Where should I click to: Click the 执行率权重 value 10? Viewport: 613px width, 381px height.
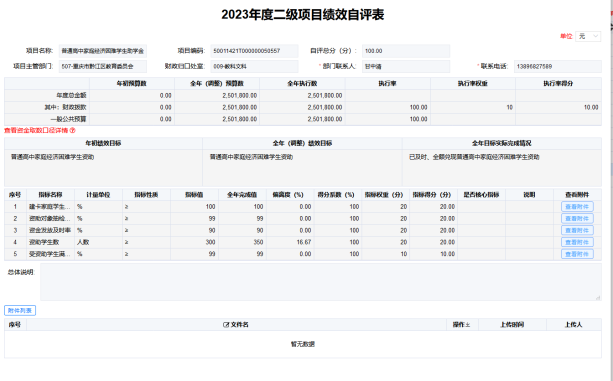[x=509, y=107]
